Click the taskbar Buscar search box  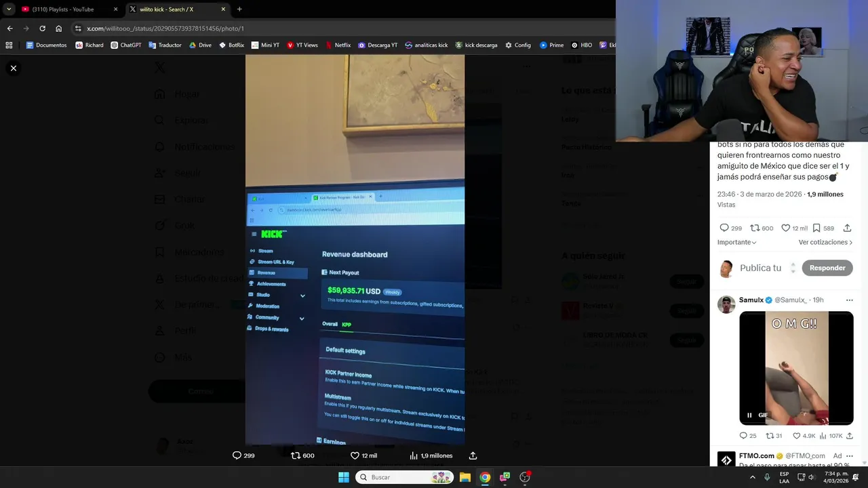(x=405, y=477)
